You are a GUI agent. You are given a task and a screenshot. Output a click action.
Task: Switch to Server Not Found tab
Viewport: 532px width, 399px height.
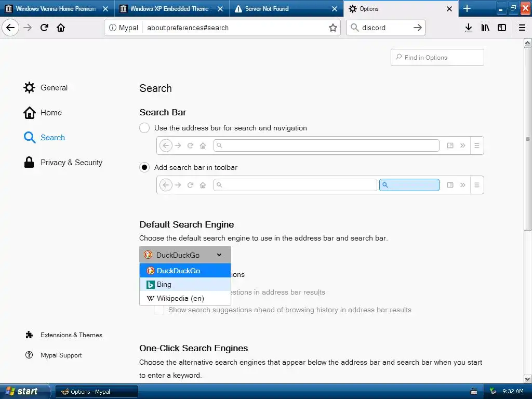(286, 9)
